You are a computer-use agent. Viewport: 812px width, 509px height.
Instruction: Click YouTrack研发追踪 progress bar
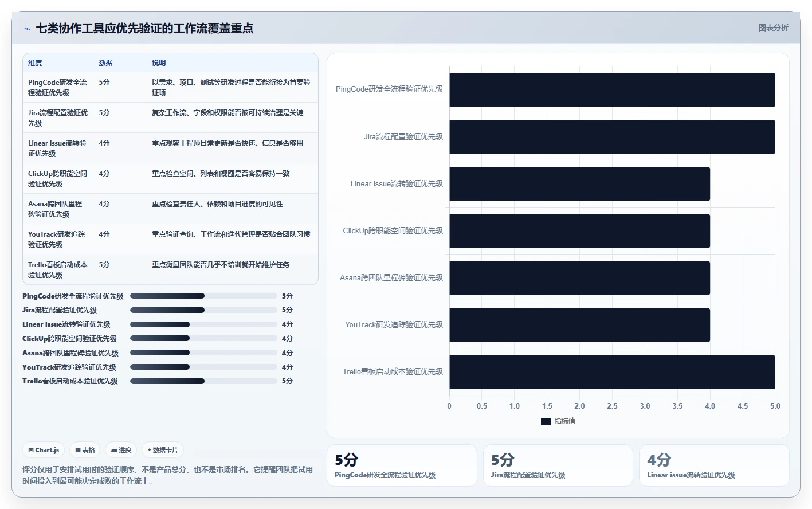coord(203,367)
